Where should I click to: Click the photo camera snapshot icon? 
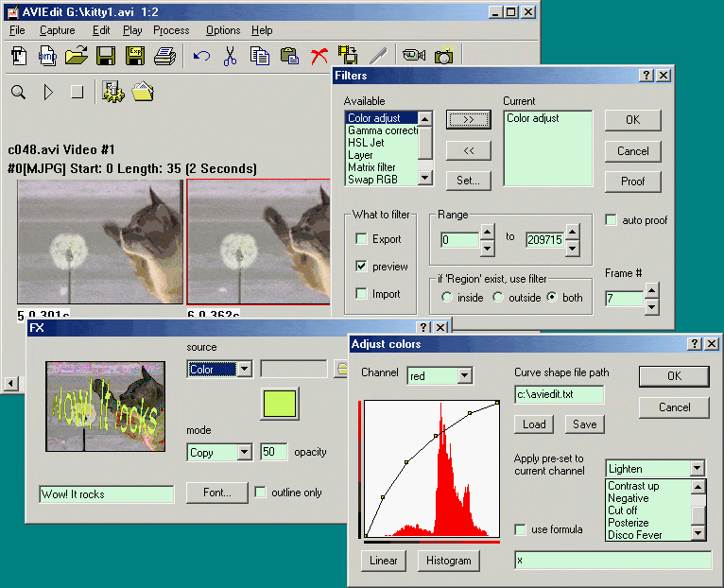click(442, 57)
